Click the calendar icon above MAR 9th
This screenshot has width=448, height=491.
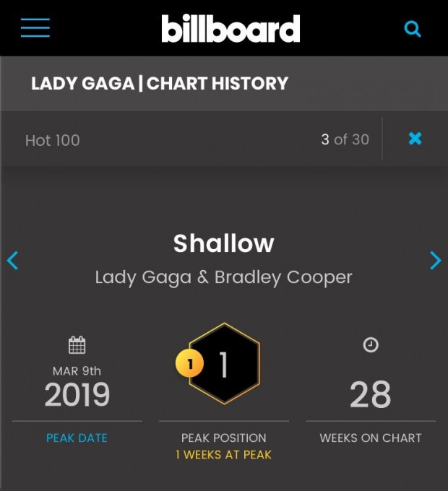pyautogui.click(x=77, y=344)
